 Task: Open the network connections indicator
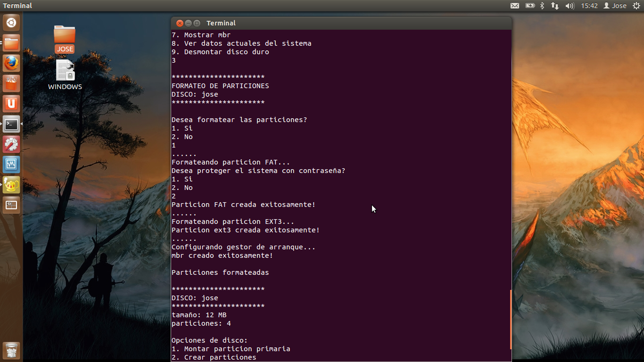pos(555,6)
